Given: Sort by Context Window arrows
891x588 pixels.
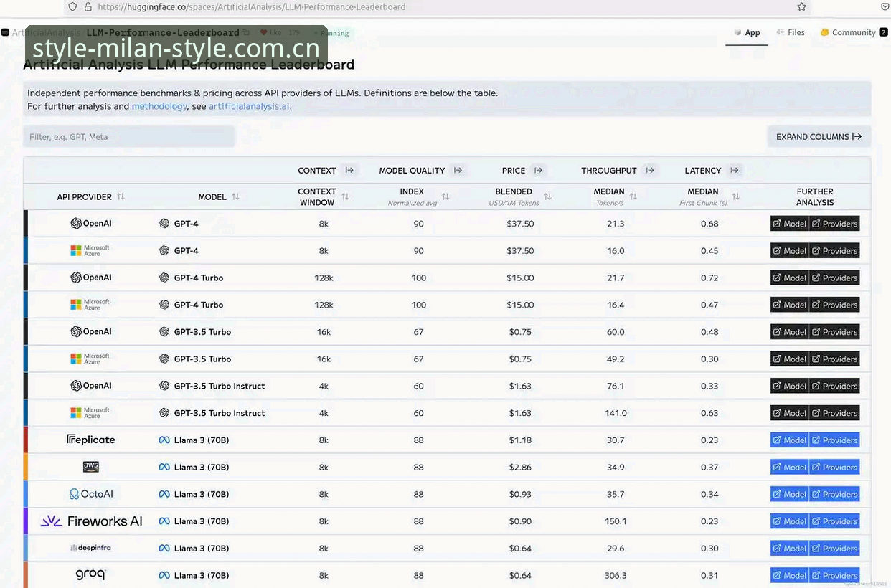Looking at the screenshot, I should click(x=345, y=196).
